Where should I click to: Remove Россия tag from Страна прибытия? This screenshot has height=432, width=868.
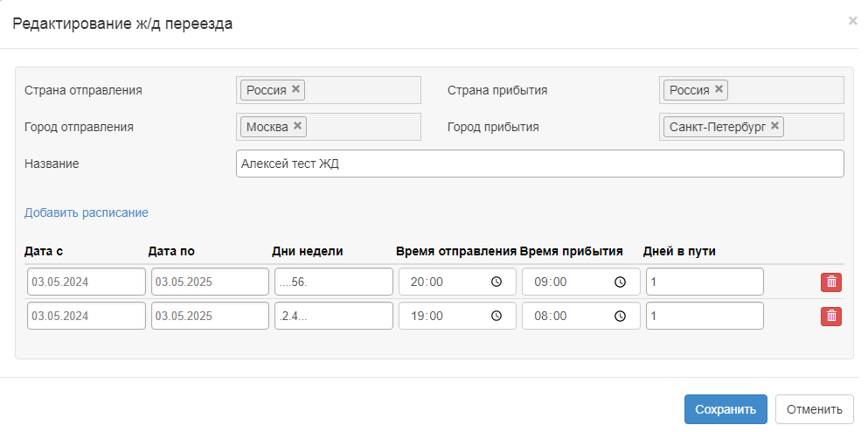click(x=719, y=89)
